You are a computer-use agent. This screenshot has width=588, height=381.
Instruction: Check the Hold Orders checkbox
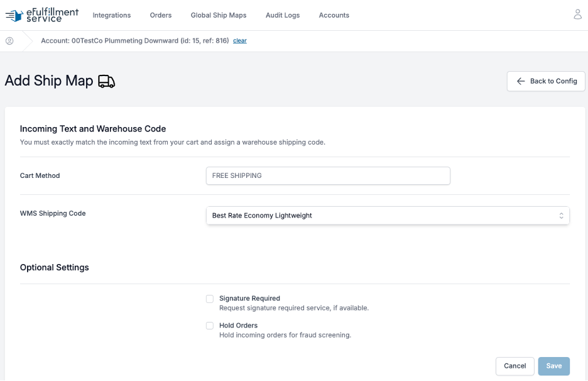click(210, 326)
